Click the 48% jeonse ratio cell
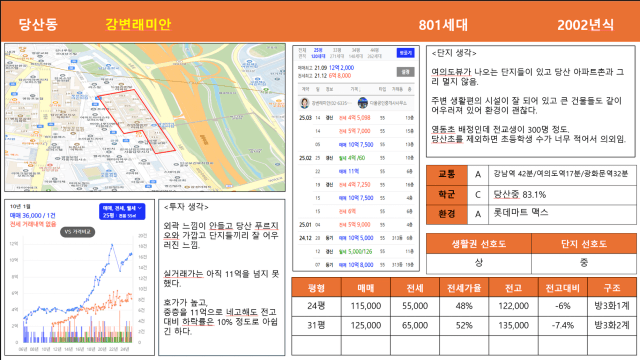 click(464, 306)
